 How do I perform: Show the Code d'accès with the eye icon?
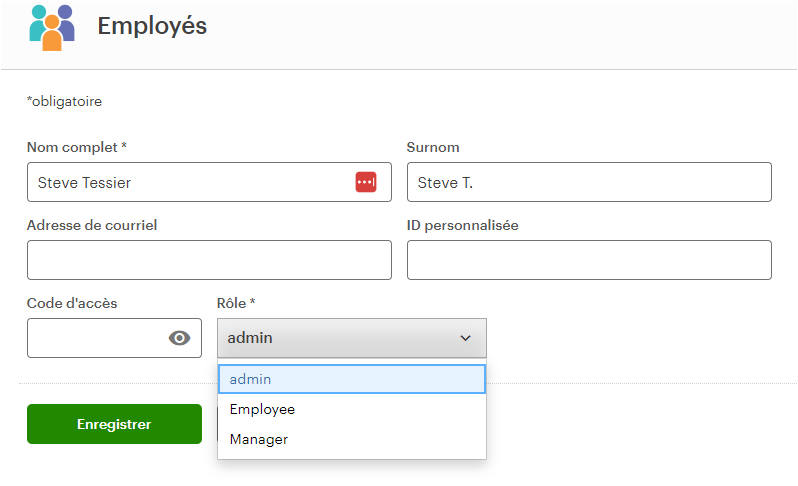point(180,338)
